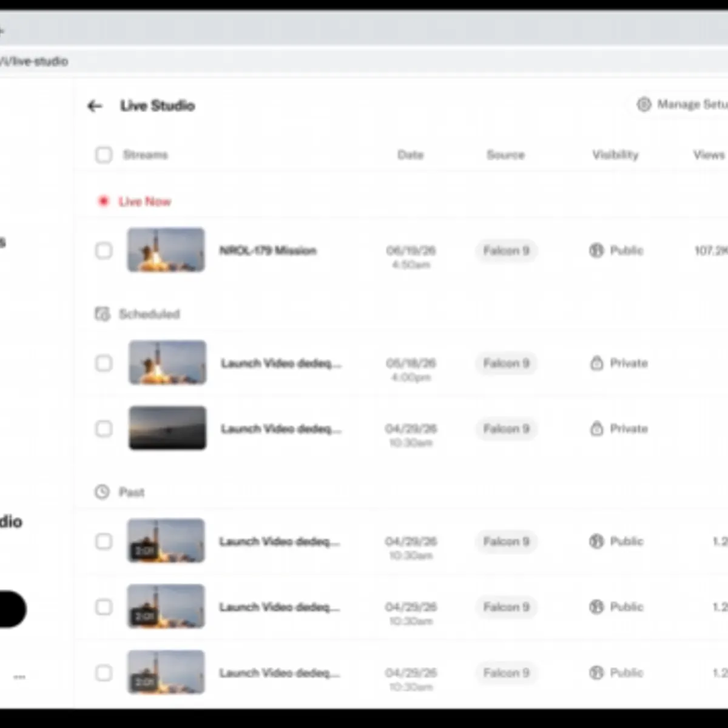Viewport: 728px width, 728px height.
Task: Click the Source column header
Action: point(505,155)
